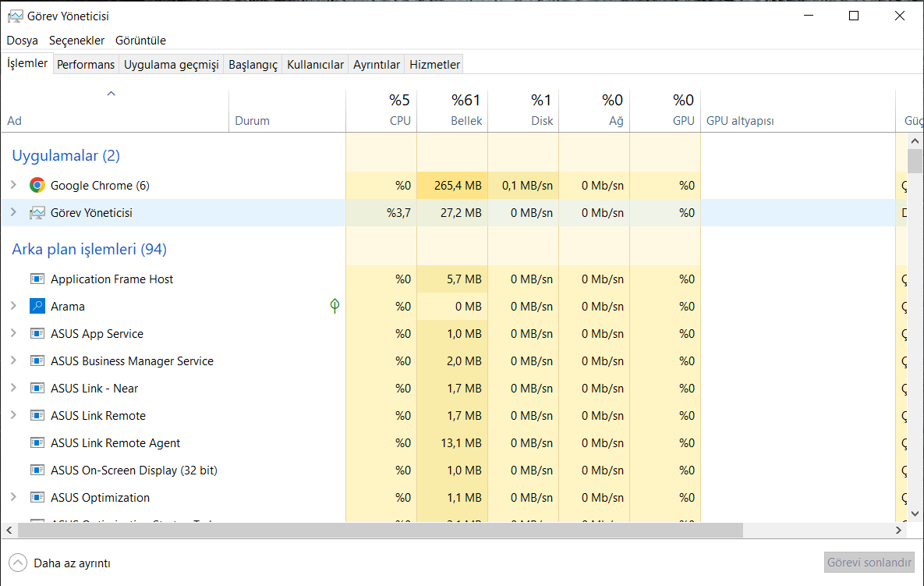Image resolution: width=924 pixels, height=586 pixels.
Task: Expand the Arama process entry
Action: click(13, 307)
